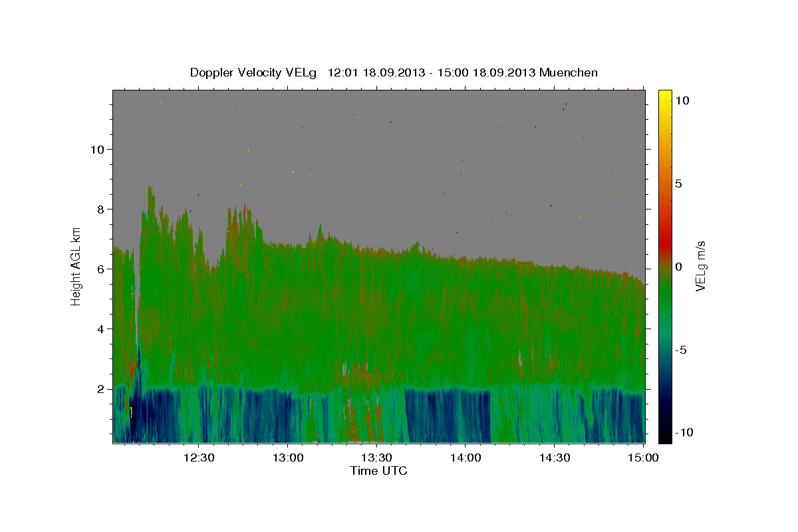
Task: Click the 13:30 time tick label
Action: pos(376,458)
